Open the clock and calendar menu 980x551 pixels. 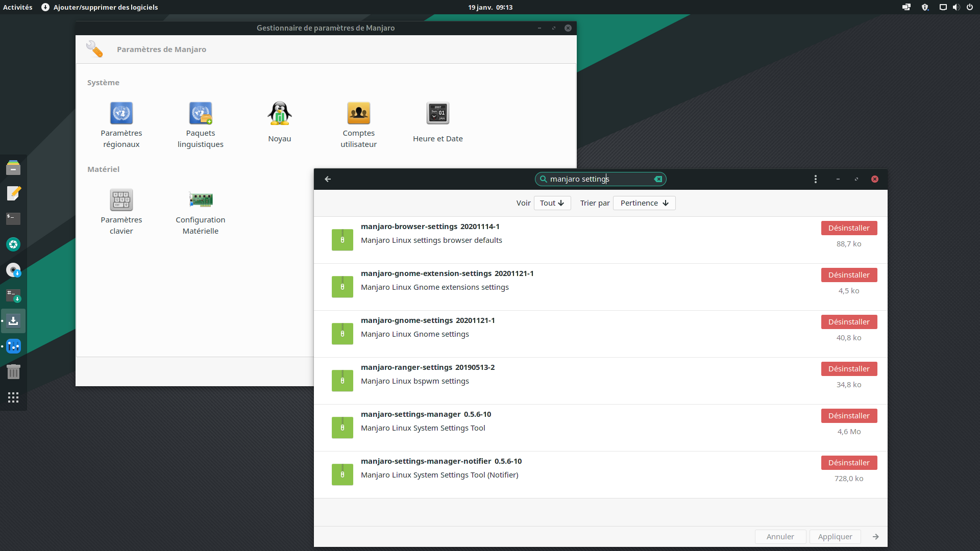pyautogui.click(x=490, y=7)
